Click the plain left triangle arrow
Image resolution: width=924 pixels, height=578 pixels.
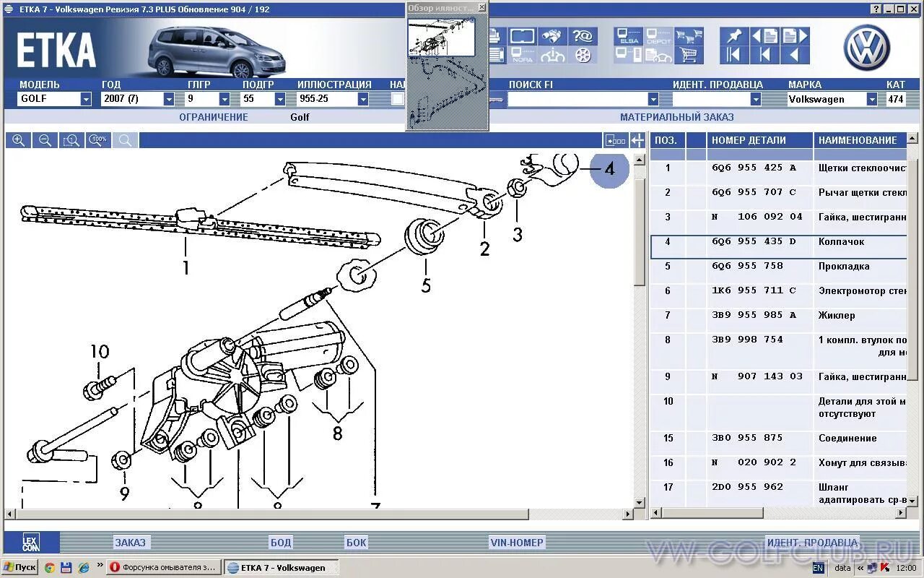click(794, 55)
